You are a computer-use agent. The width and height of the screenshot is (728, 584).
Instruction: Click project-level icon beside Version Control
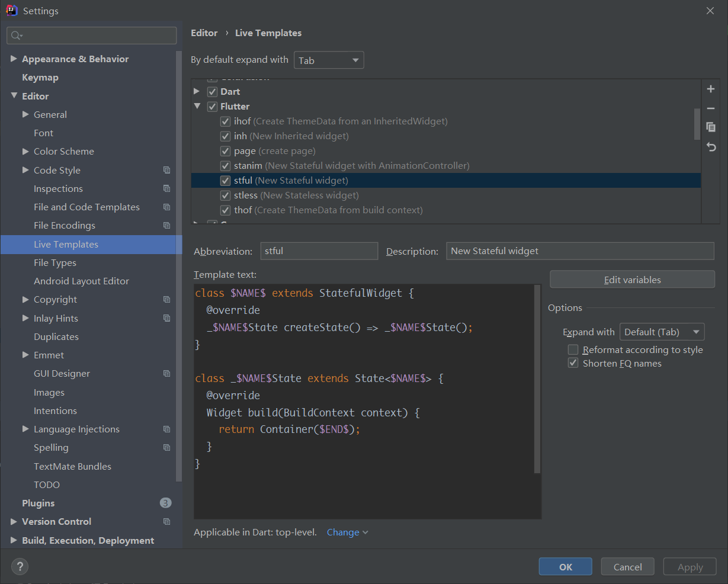tap(166, 521)
